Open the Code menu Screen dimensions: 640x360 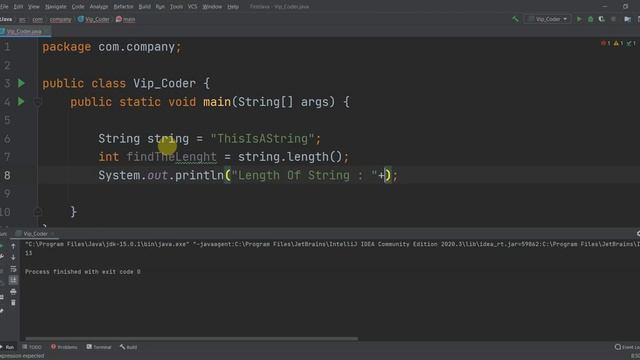coord(78,7)
